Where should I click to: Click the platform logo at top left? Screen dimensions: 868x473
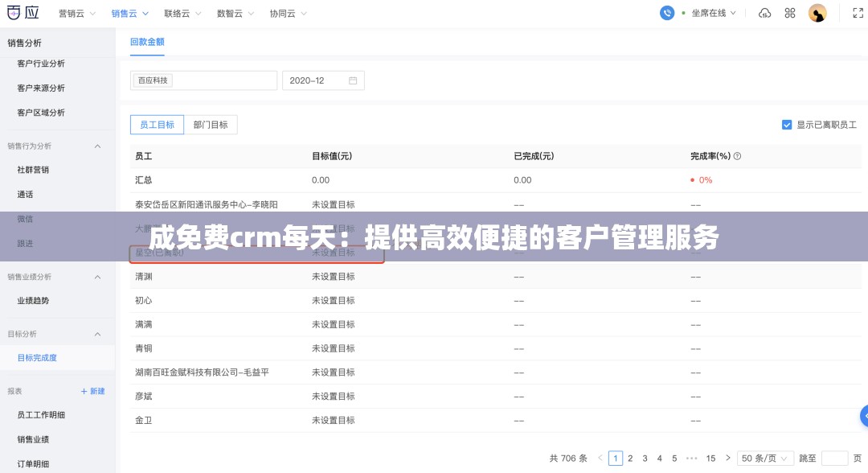[x=22, y=12]
